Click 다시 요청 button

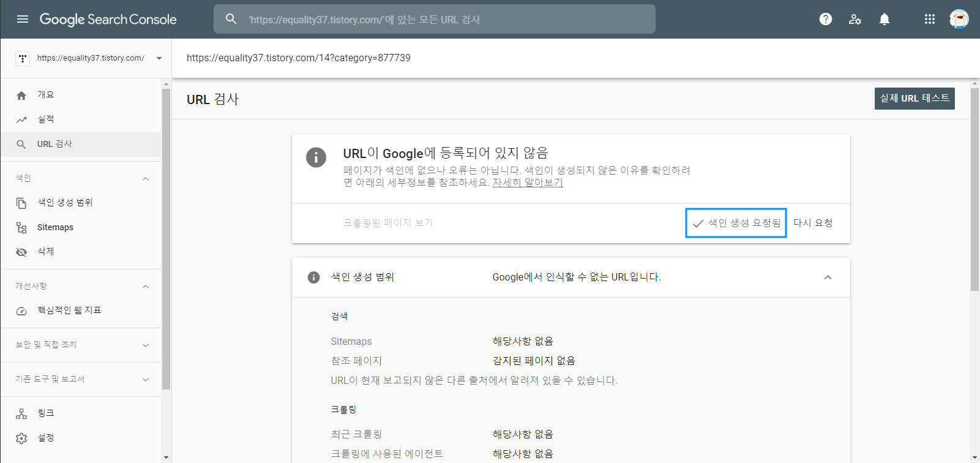[x=813, y=223]
